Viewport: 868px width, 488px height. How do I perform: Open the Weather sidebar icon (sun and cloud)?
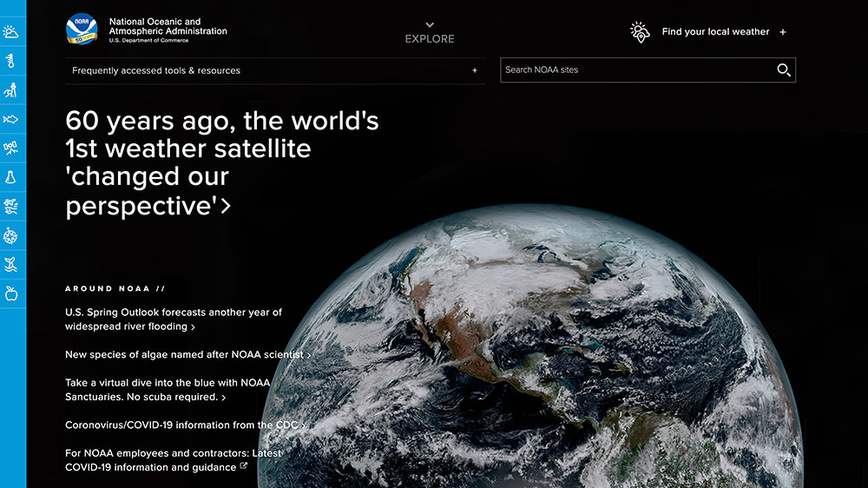click(x=10, y=32)
